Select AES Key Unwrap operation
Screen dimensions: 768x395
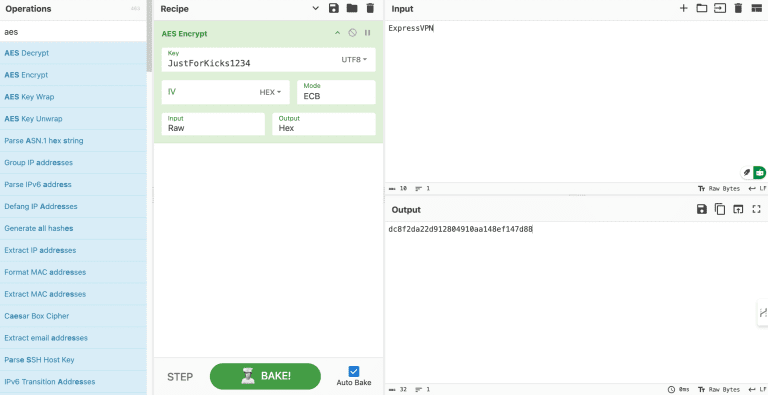(73, 119)
